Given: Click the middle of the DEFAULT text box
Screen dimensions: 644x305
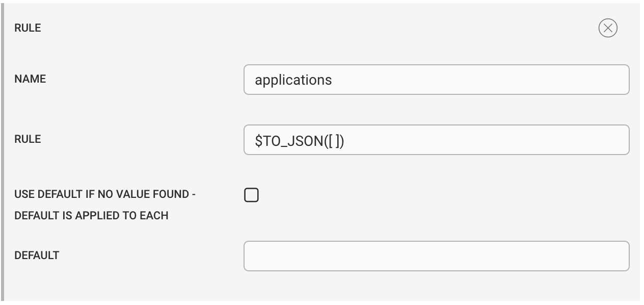Looking at the screenshot, I should point(437,256).
